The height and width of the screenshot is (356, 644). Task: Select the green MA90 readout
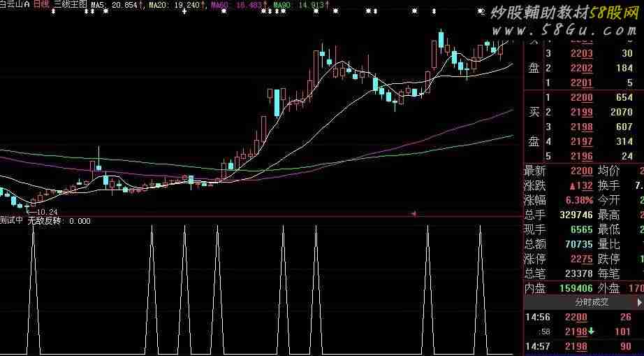coord(301,5)
